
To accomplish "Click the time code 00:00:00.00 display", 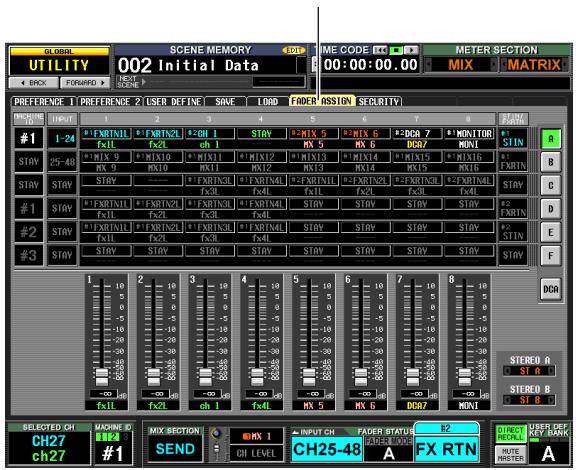I will coord(370,65).
